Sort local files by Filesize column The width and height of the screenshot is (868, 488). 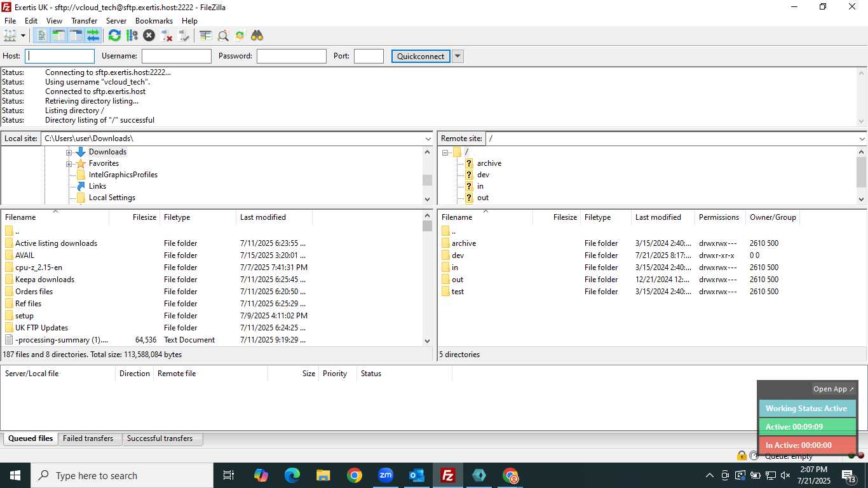click(x=135, y=217)
